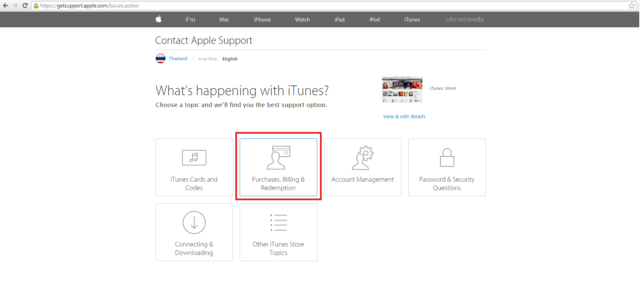Image resolution: width=644 pixels, height=287 pixels.
Task: Switch language to ภาษาไทย
Action: 208,59
